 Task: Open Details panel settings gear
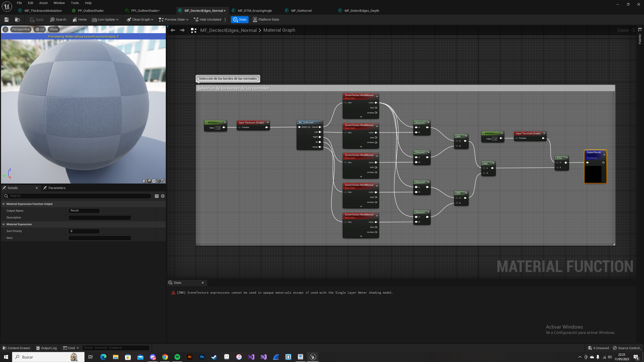coord(163,196)
